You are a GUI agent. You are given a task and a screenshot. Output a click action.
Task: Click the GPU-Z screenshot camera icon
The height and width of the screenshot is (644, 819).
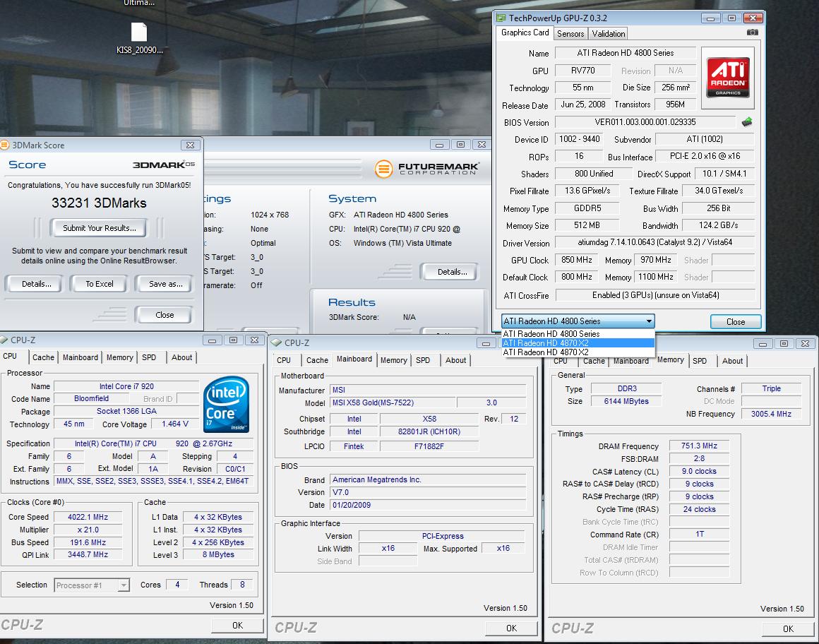pos(752,32)
